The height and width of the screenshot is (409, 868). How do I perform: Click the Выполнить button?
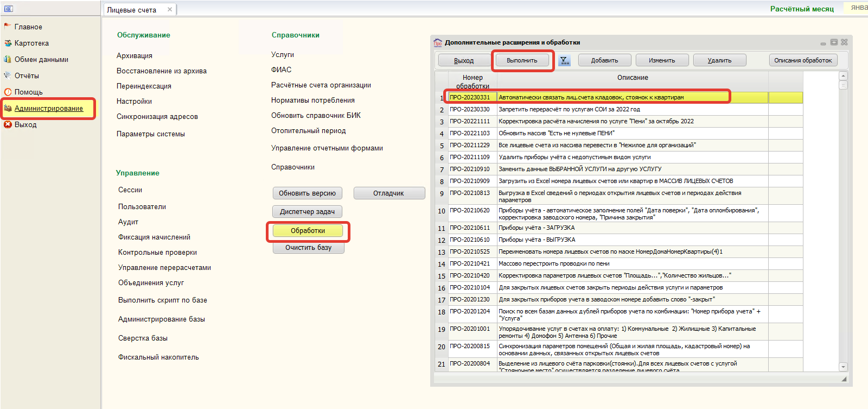point(522,60)
